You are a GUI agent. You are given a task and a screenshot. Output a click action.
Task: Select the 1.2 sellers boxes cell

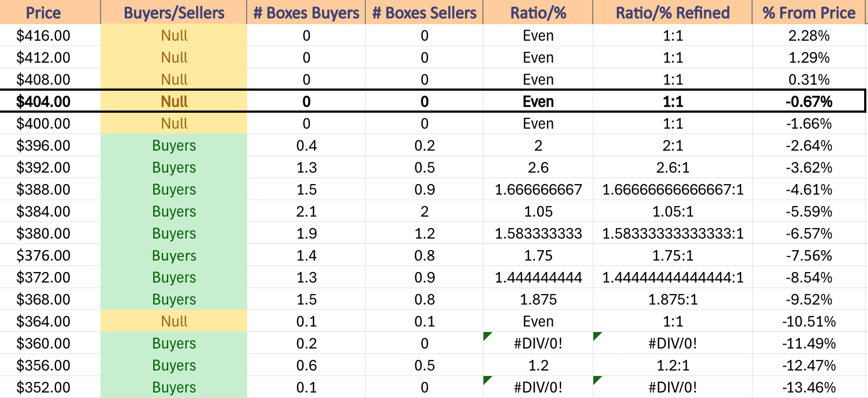(424, 234)
